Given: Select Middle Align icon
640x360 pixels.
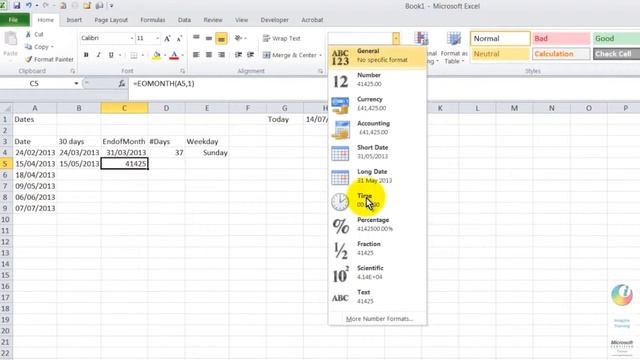Looking at the screenshot, I should (209, 38).
